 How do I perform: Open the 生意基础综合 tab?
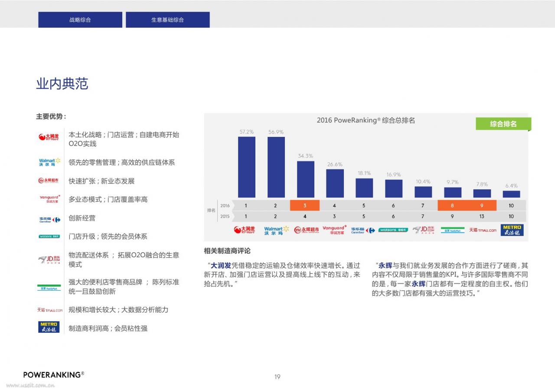pos(168,19)
